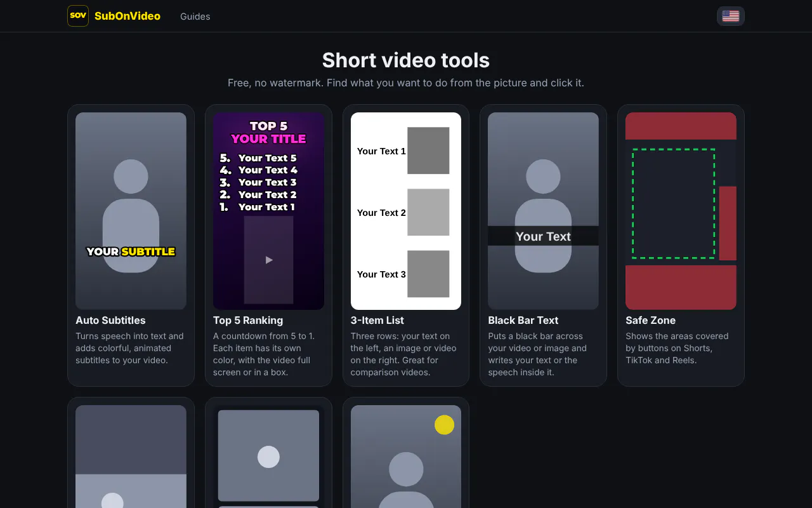Open the Top 5 Ranking preview thumbnail

(x=268, y=211)
